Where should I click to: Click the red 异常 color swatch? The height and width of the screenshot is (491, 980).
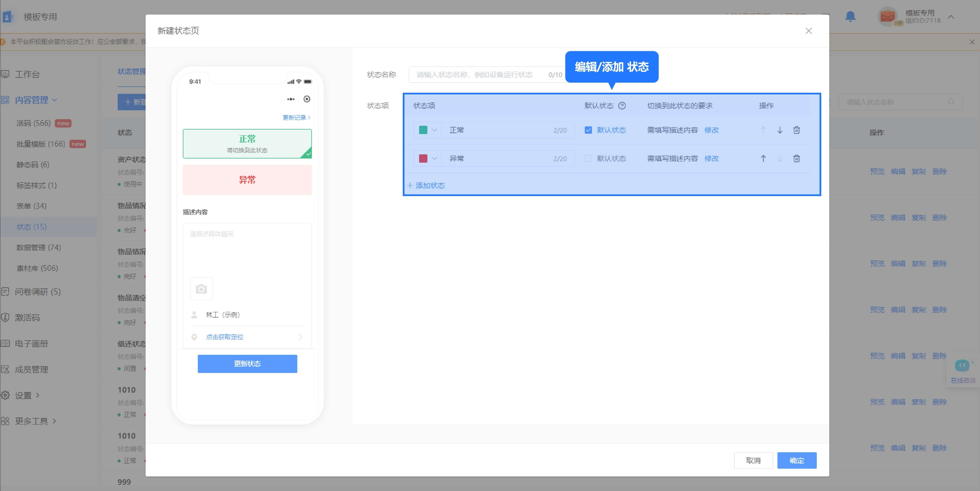click(x=423, y=159)
